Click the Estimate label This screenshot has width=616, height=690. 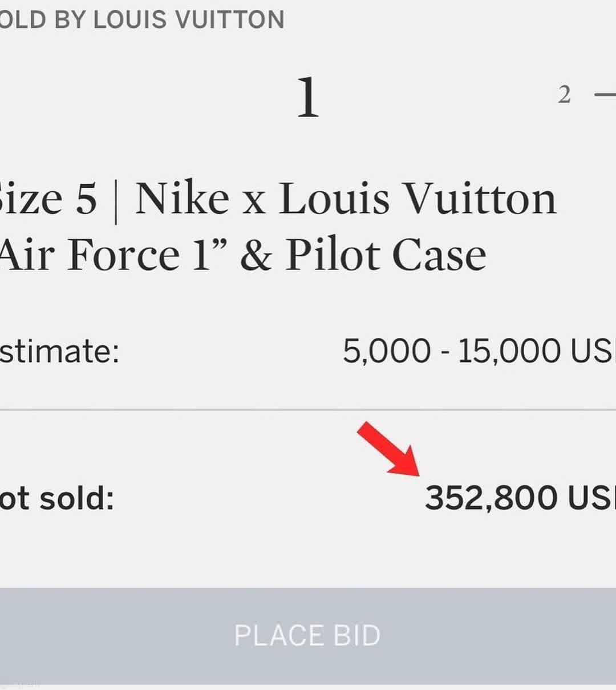pyautogui.click(x=59, y=350)
